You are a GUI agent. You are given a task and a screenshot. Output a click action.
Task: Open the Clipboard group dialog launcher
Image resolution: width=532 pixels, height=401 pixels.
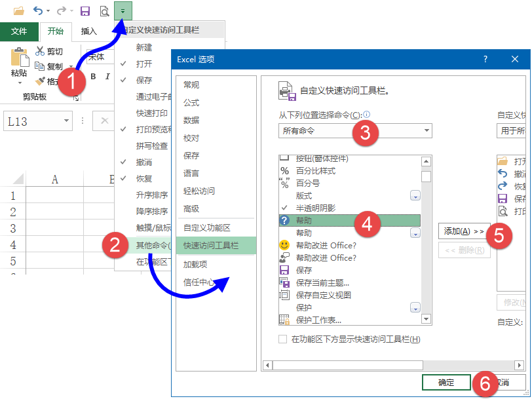coord(77,98)
